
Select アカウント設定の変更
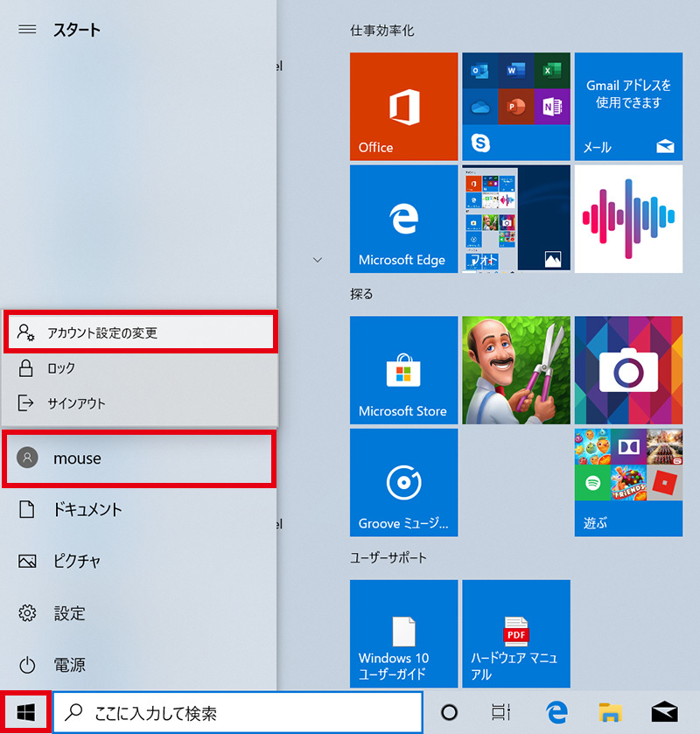(x=141, y=332)
